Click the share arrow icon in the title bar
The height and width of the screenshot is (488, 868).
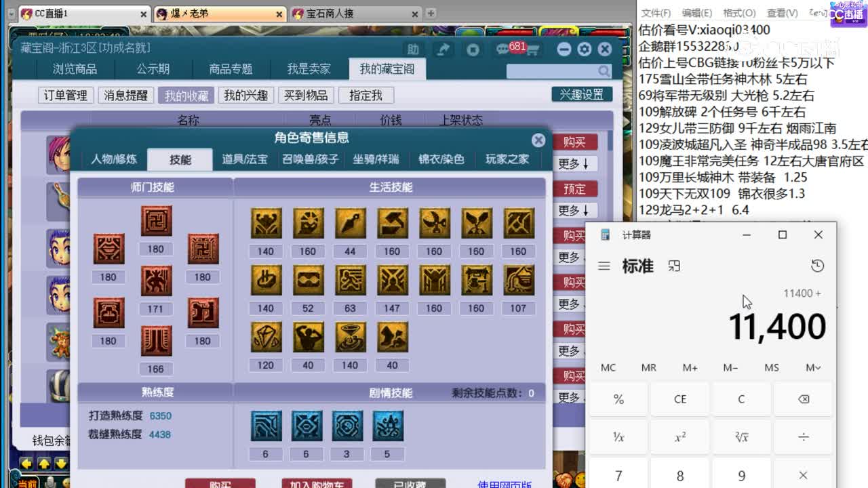click(x=444, y=49)
